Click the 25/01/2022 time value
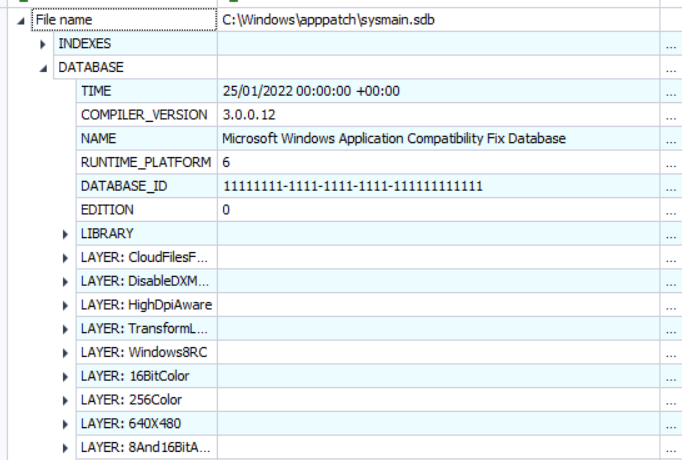The image size is (682, 460). pos(311,91)
